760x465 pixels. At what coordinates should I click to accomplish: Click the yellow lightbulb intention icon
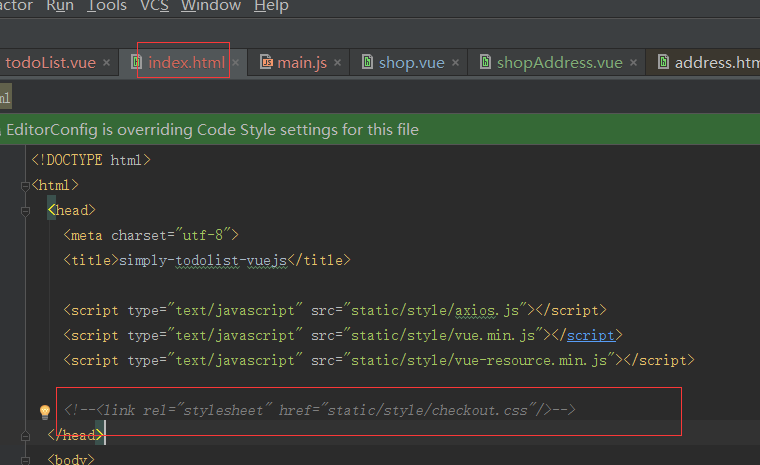[45, 412]
